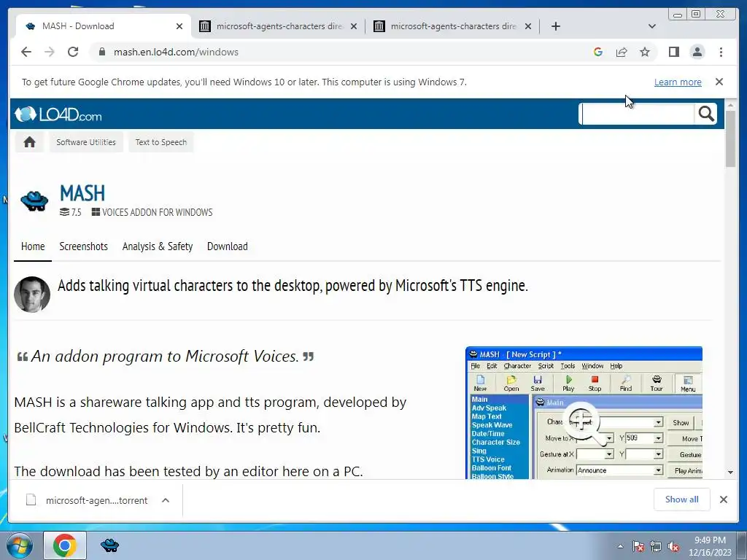747x560 pixels.
Task: Expand the torrent download options chevron
Action: pyautogui.click(x=166, y=500)
